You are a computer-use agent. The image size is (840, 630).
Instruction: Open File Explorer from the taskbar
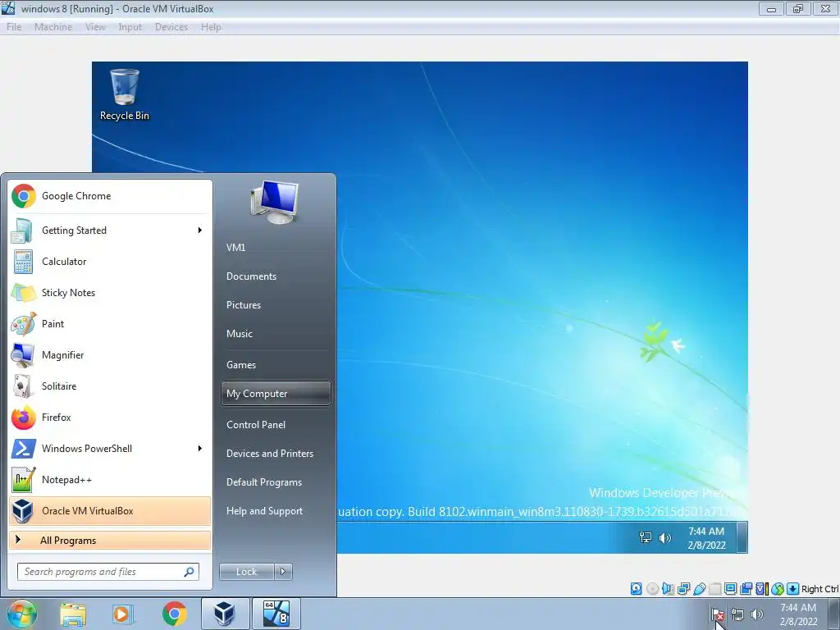click(73, 614)
